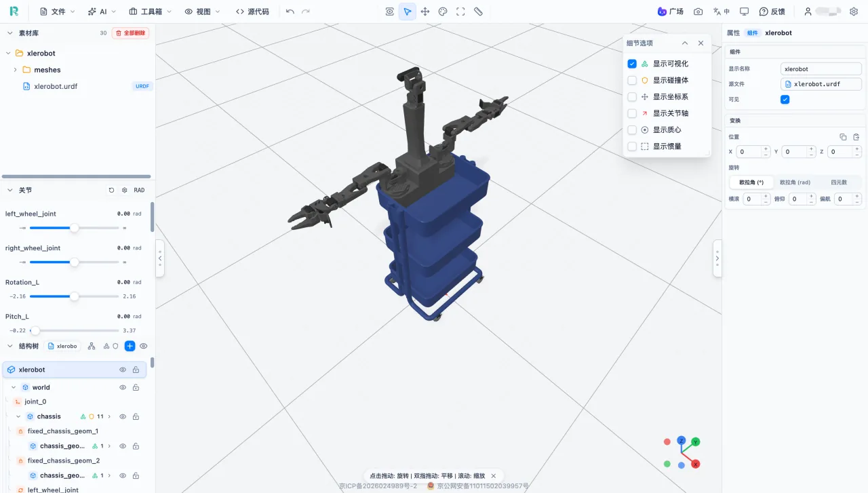Switch to 四元数 tab
868x493 pixels.
point(839,182)
